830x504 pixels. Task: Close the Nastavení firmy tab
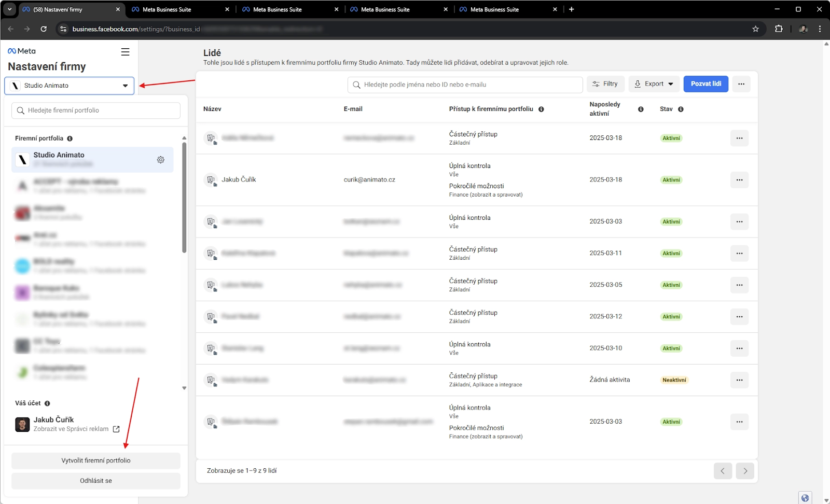click(118, 9)
